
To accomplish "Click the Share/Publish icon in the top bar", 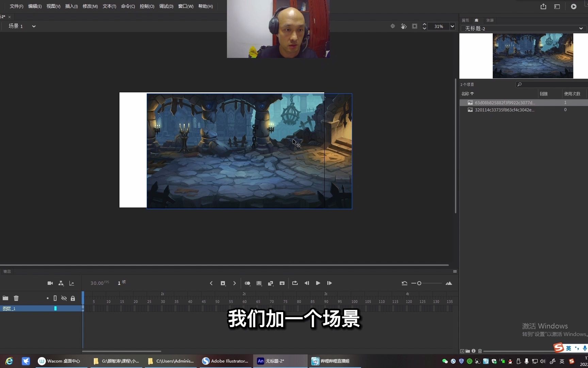I will pyautogui.click(x=543, y=6).
